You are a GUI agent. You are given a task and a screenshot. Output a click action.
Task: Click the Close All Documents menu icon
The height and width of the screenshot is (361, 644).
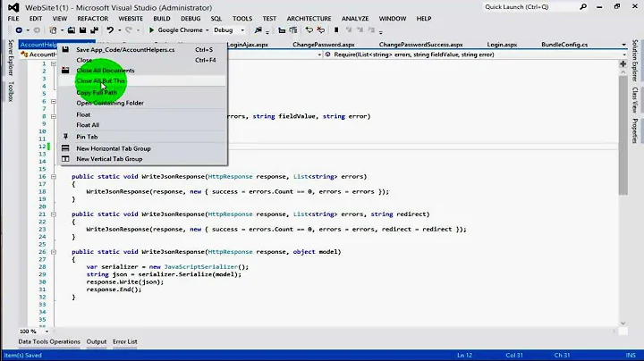65,71
